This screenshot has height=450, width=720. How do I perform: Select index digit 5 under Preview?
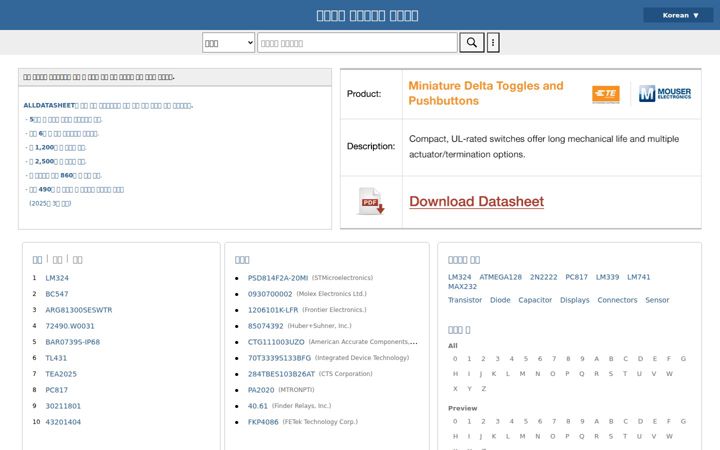(526, 421)
